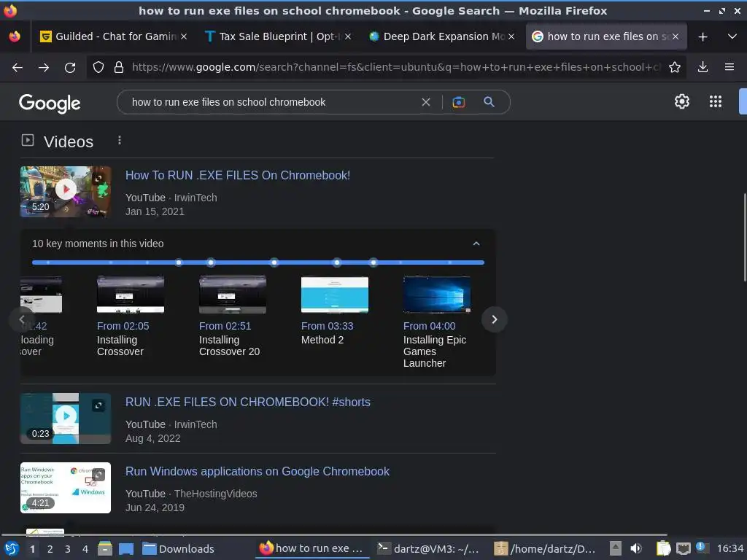Open Firefox hamburger application menu
The width and height of the screenshot is (747, 560).
(729, 68)
